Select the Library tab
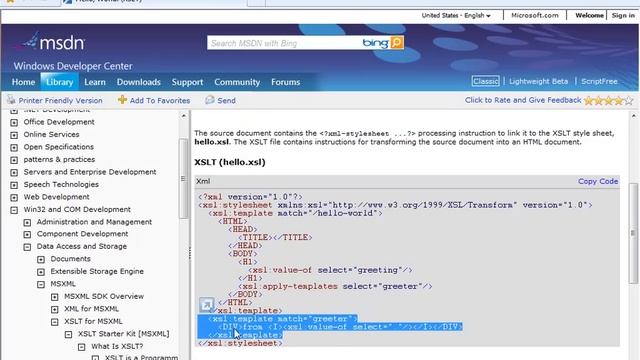 tap(60, 82)
